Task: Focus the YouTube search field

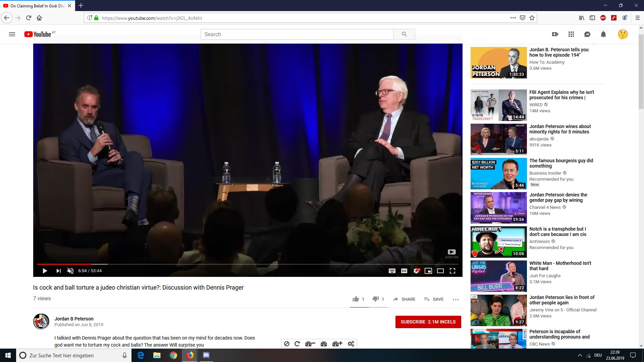Action: click(x=297, y=34)
